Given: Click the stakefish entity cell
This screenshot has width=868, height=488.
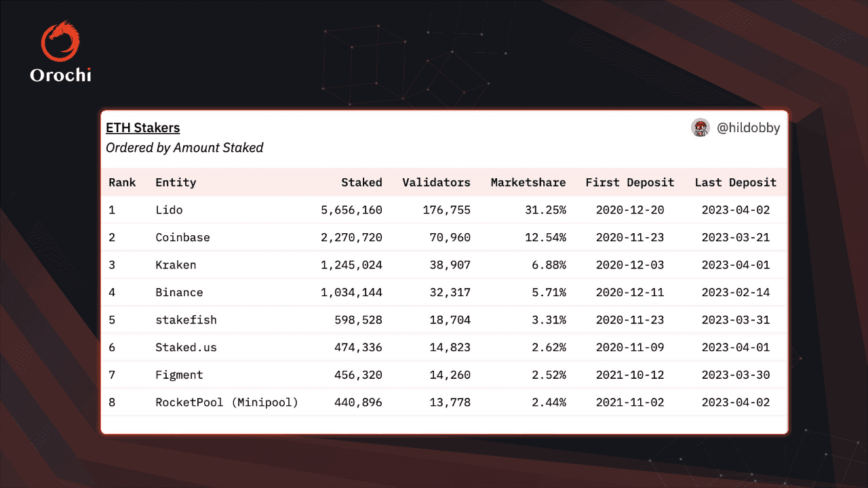Looking at the screenshot, I should click(186, 320).
